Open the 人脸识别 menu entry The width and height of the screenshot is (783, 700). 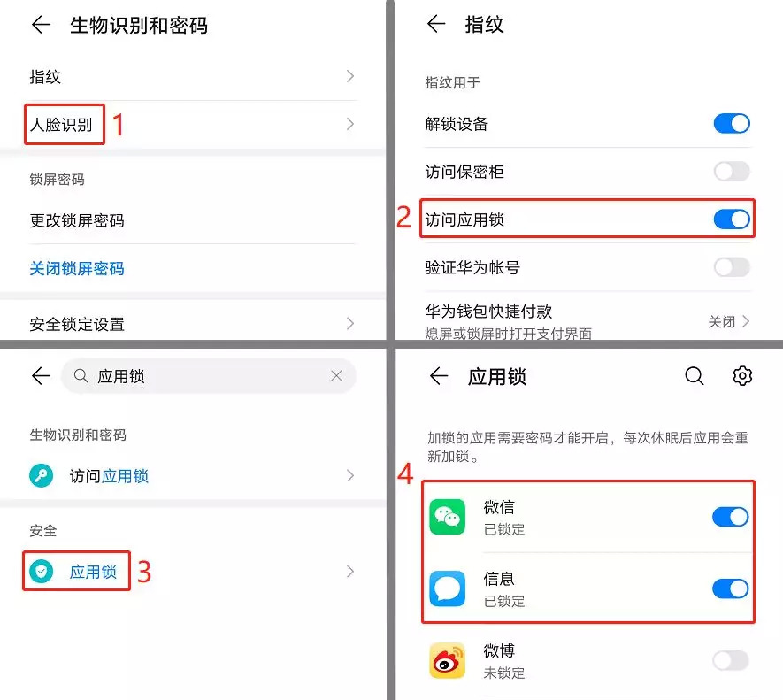[61, 125]
